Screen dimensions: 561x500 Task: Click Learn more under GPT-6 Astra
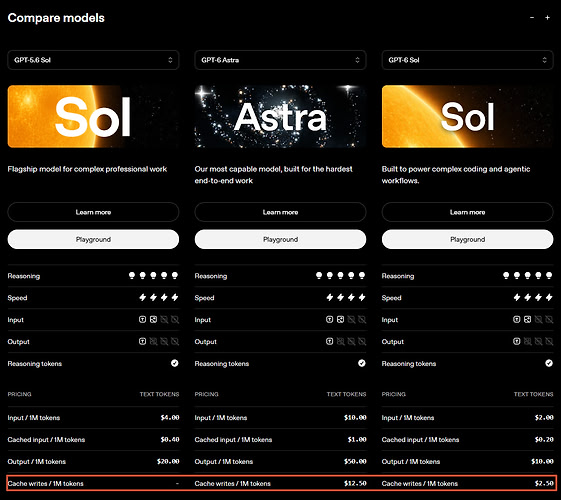click(280, 212)
